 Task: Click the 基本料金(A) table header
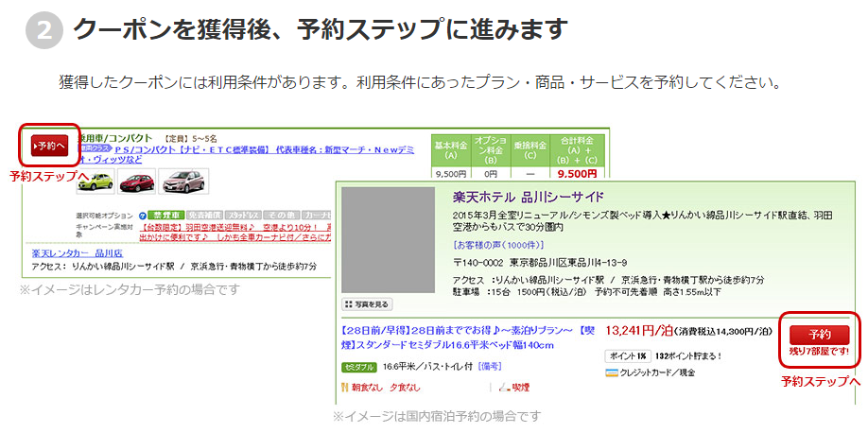pos(451,150)
